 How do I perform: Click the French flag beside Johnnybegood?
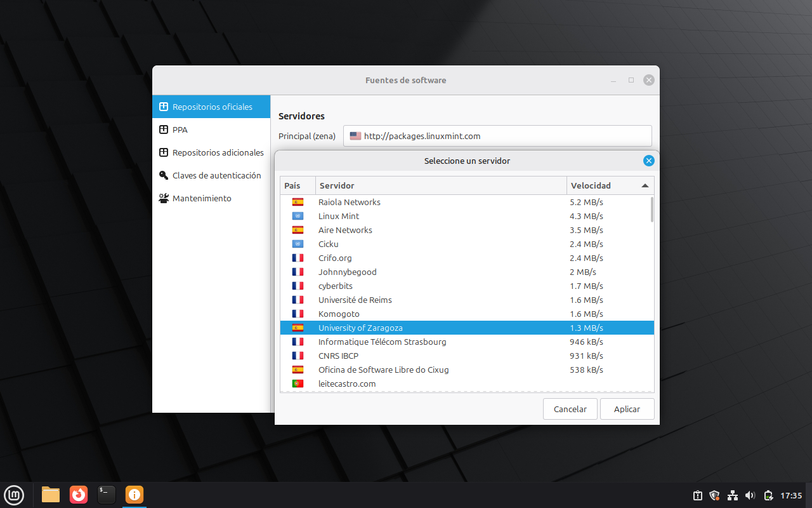tap(298, 272)
